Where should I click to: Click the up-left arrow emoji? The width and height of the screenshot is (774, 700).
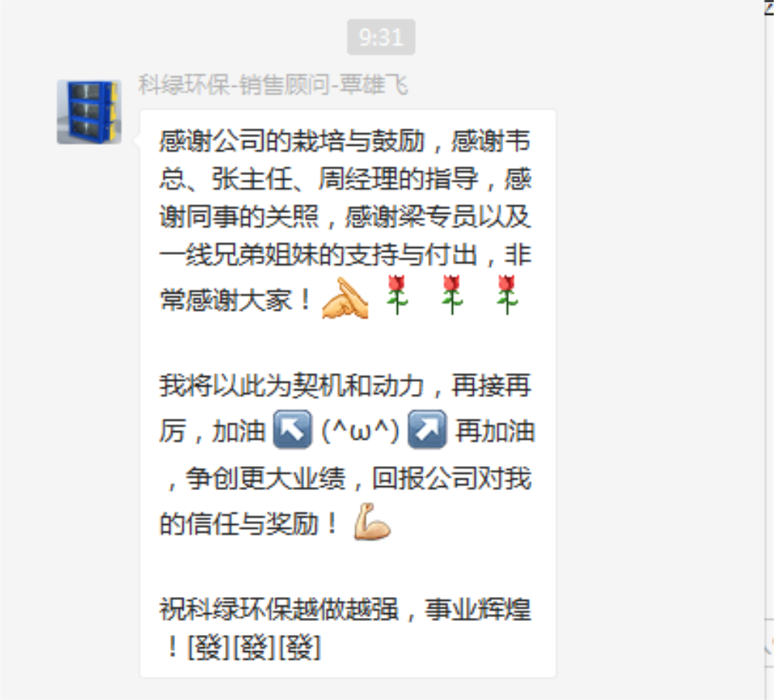click(x=293, y=429)
